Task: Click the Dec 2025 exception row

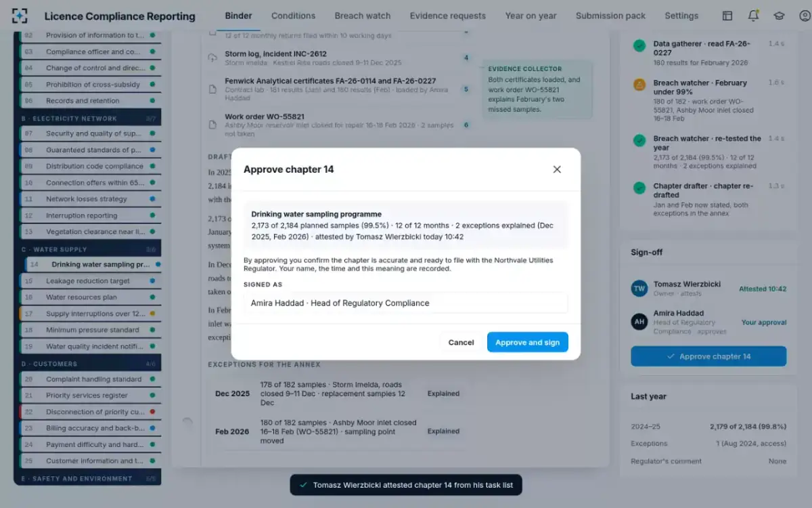Action: point(337,394)
